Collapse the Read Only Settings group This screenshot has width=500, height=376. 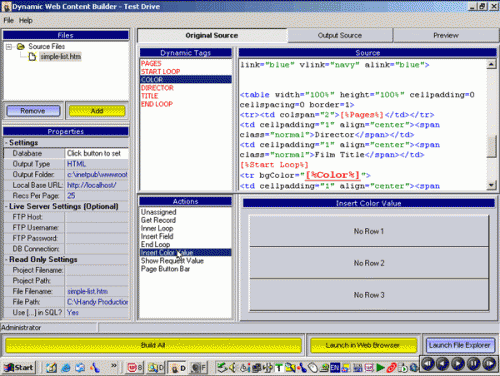(x=6, y=259)
